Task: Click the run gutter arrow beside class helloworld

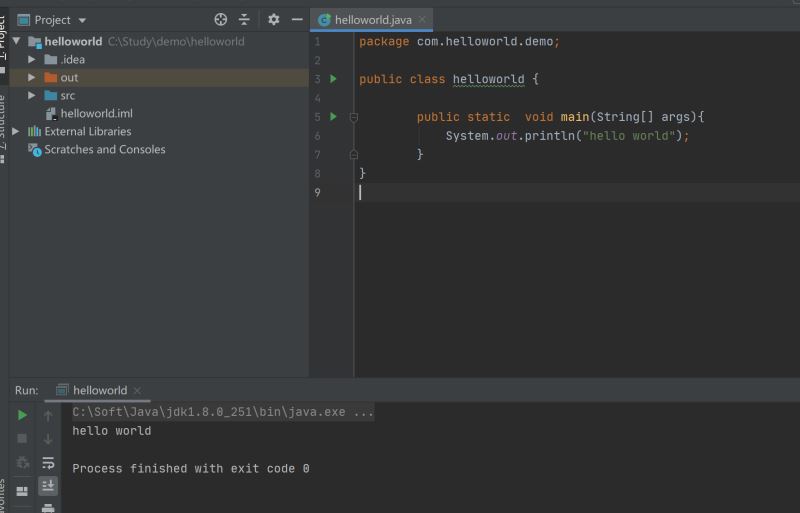Action: pos(334,79)
